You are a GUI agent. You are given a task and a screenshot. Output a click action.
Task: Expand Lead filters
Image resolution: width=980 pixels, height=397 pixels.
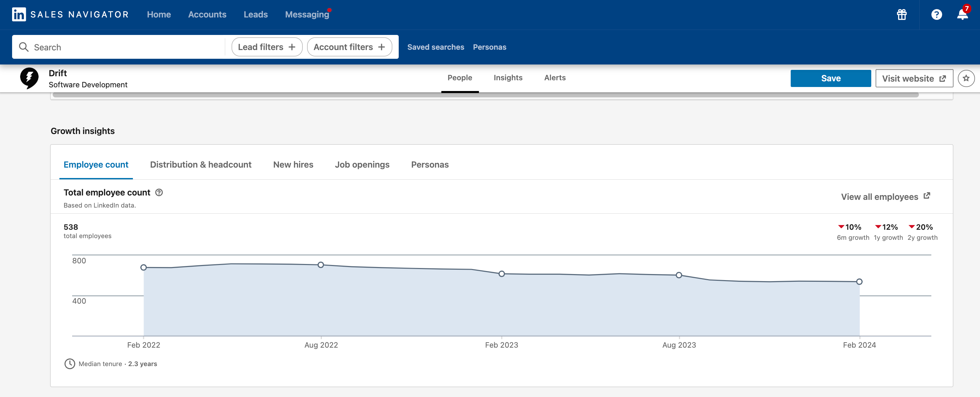tap(267, 47)
